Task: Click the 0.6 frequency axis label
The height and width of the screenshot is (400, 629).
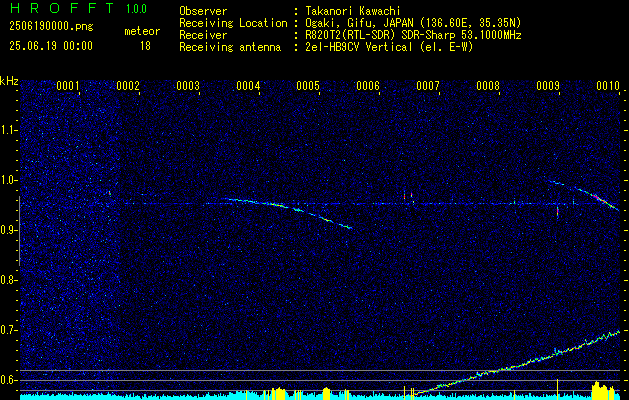Action: [x=8, y=380]
